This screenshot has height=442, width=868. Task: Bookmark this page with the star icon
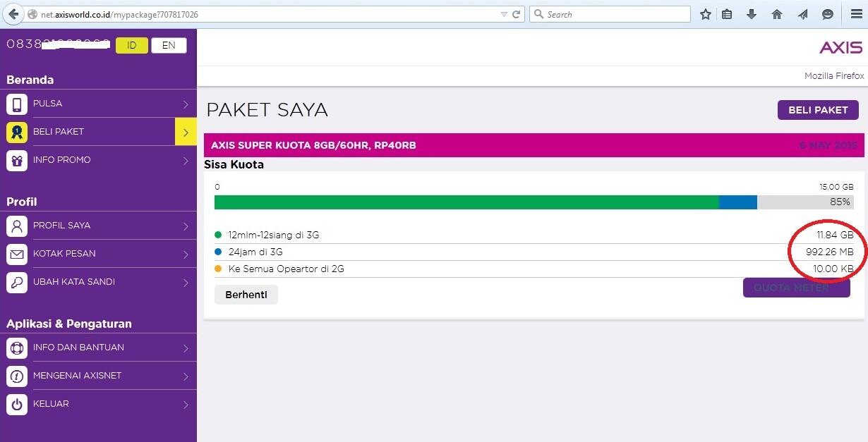(x=705, y=14)
